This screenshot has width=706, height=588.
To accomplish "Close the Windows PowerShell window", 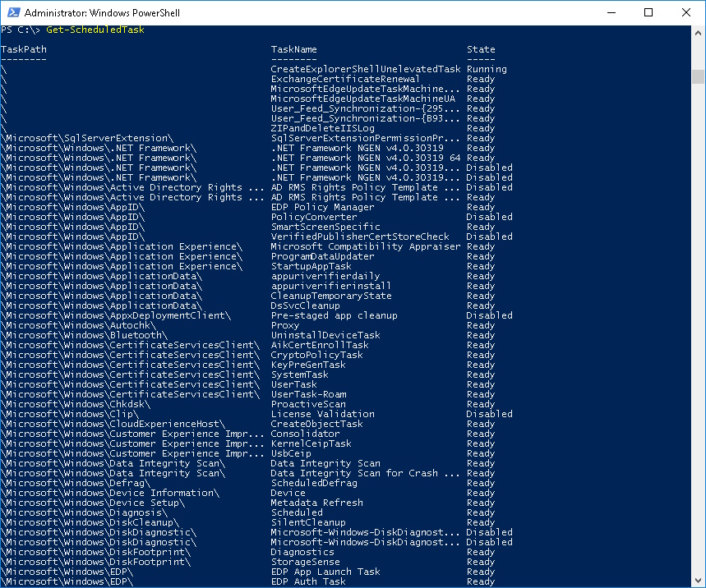I will tap(686, 12).
